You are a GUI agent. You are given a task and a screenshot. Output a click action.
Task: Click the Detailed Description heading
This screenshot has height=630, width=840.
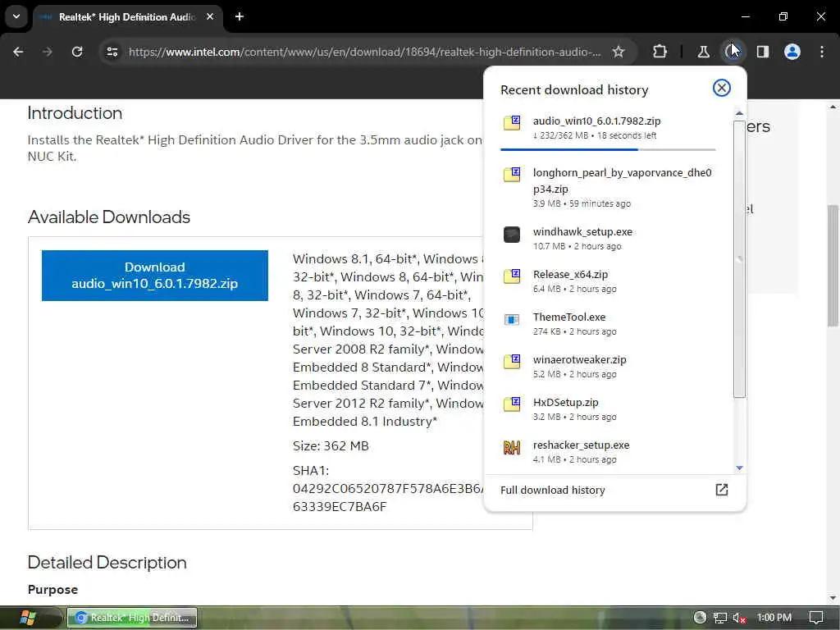tap(107, 563)
